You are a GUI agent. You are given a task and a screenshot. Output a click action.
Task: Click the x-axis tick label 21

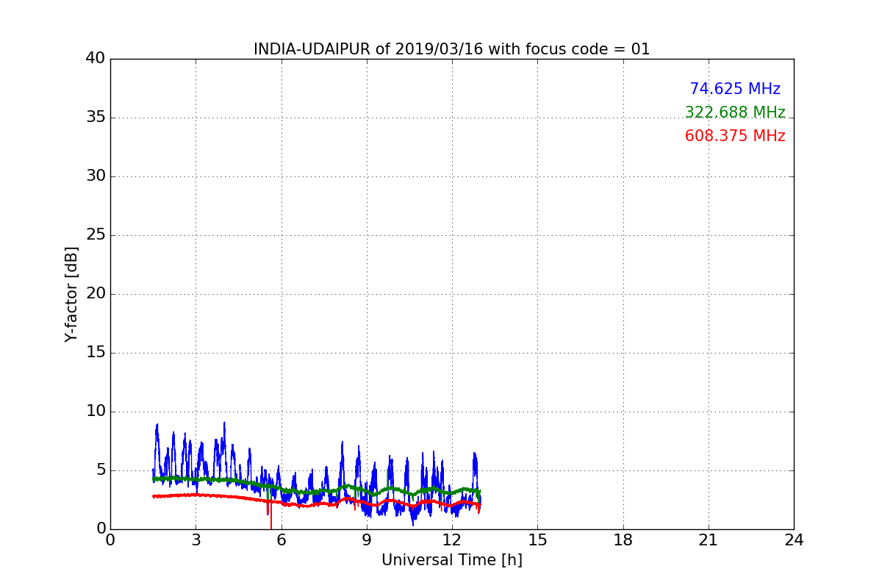[x=708, y=540]
